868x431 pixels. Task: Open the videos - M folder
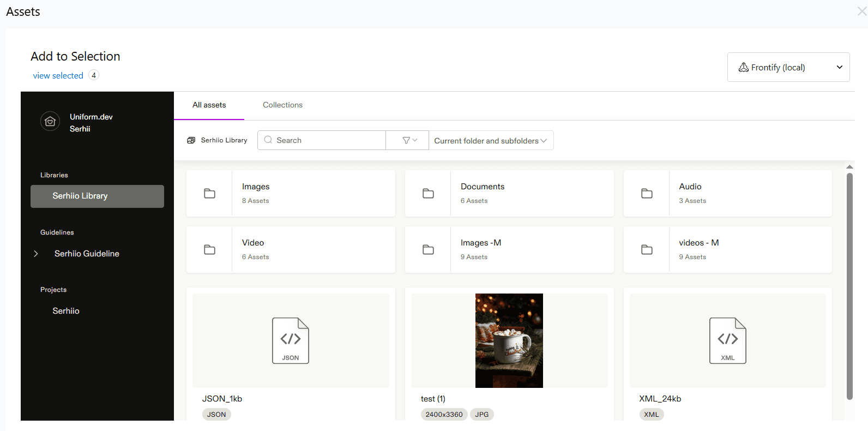tap(728, 250)
